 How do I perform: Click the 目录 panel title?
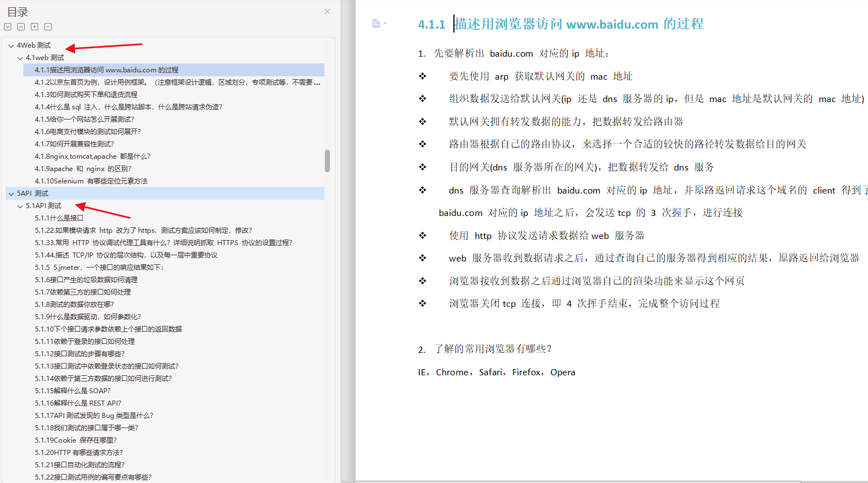[17, 12]
